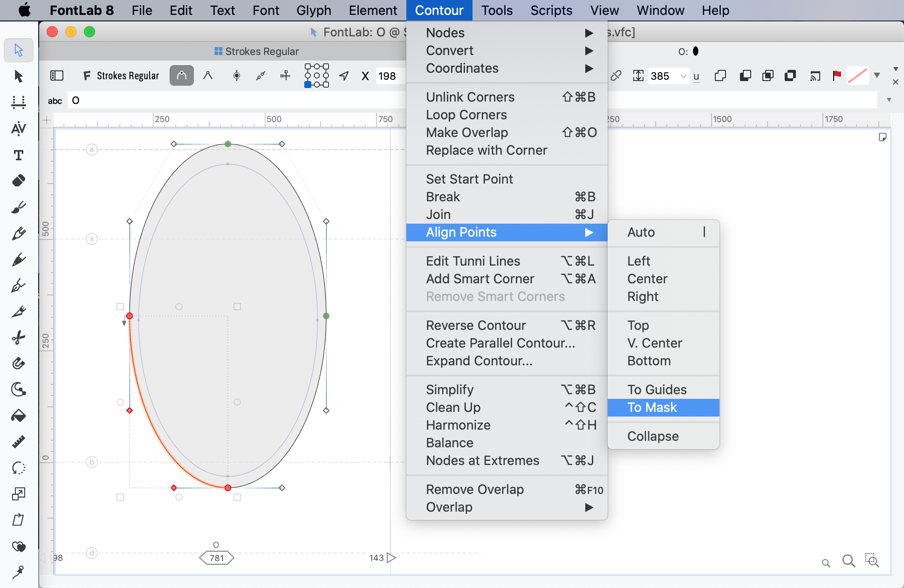
Task: Select the Guides tool
Action: 19,102
